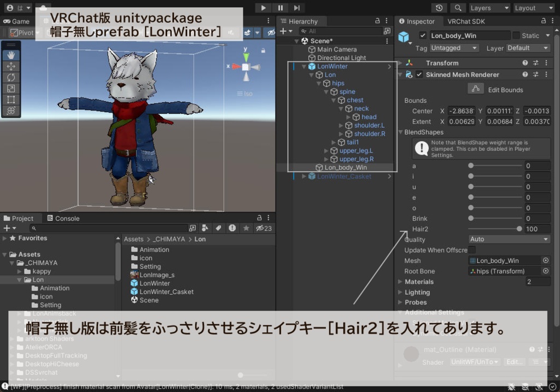
Task: Select the Rotate tool
Action: 11,77
